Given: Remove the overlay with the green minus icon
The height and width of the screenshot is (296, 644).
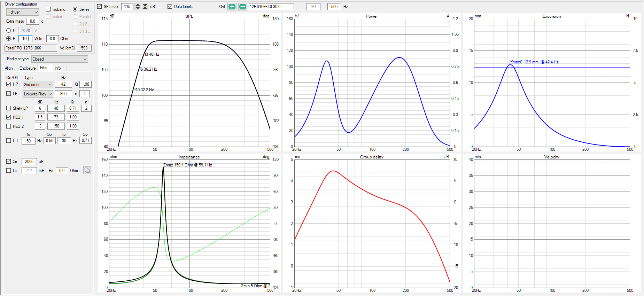Looking at the screenshot, I should 243,7.
